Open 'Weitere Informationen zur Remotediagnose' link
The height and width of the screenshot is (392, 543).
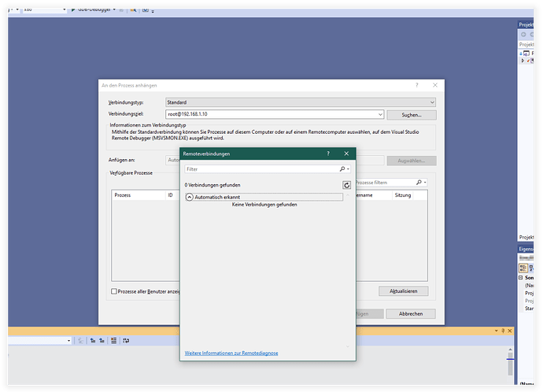231,353
